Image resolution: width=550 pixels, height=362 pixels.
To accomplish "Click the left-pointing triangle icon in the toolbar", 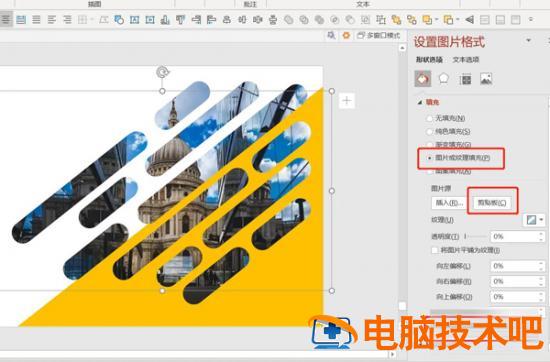I will (469, 20).
